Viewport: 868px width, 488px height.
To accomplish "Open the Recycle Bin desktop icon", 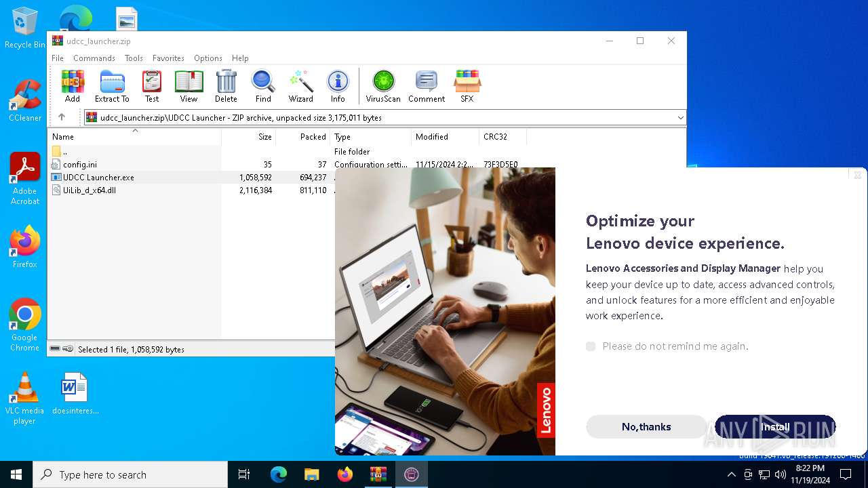I will click(25, 28).
